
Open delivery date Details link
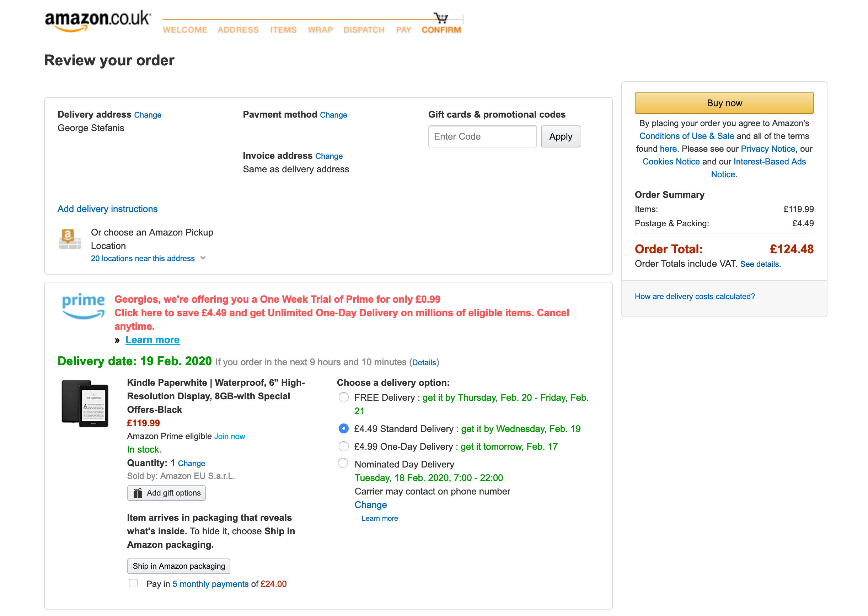click(x=424, y=362)
